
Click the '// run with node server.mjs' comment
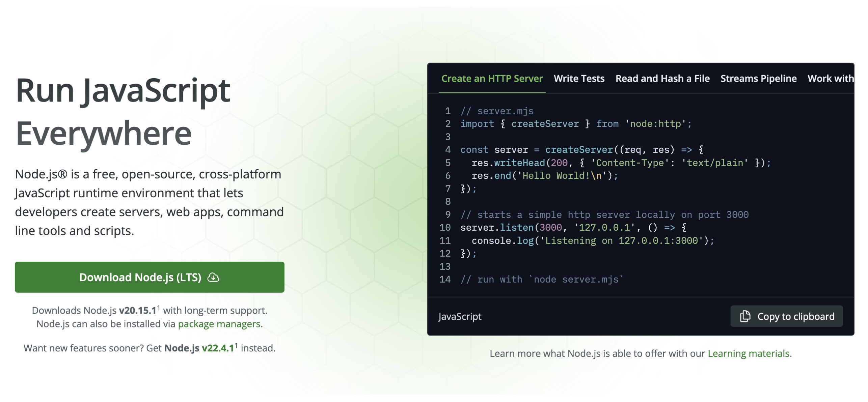click(542, 279)
